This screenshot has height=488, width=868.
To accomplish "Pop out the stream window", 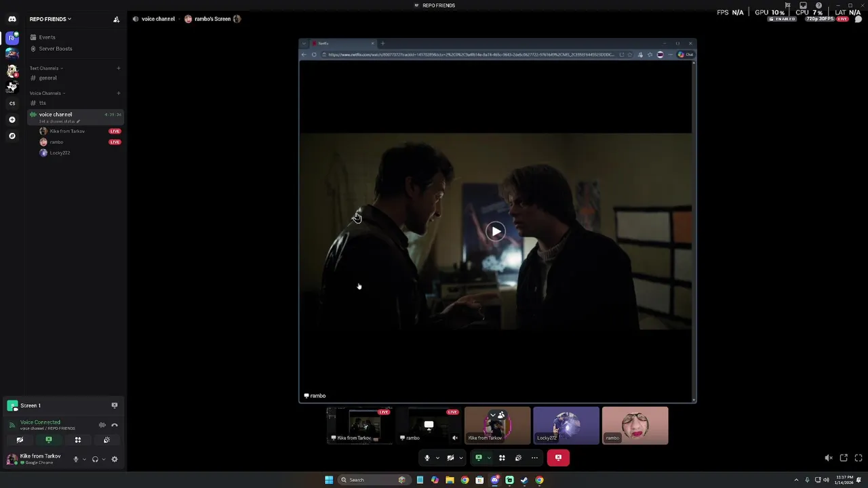I will [x=844, y=458].
